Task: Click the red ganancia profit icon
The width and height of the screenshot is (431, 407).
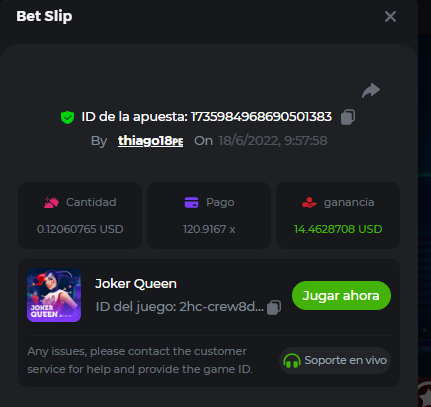Action: 309,202
